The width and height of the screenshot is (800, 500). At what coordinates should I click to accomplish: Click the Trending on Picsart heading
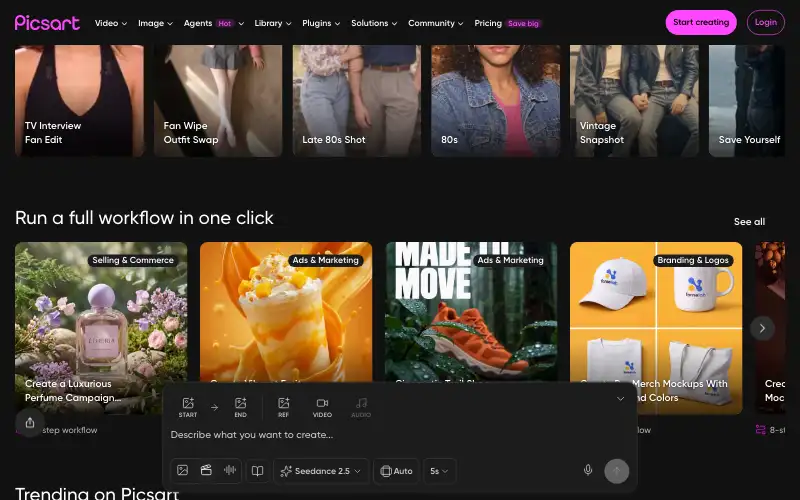pyautogui.click(x=97, y=493)
